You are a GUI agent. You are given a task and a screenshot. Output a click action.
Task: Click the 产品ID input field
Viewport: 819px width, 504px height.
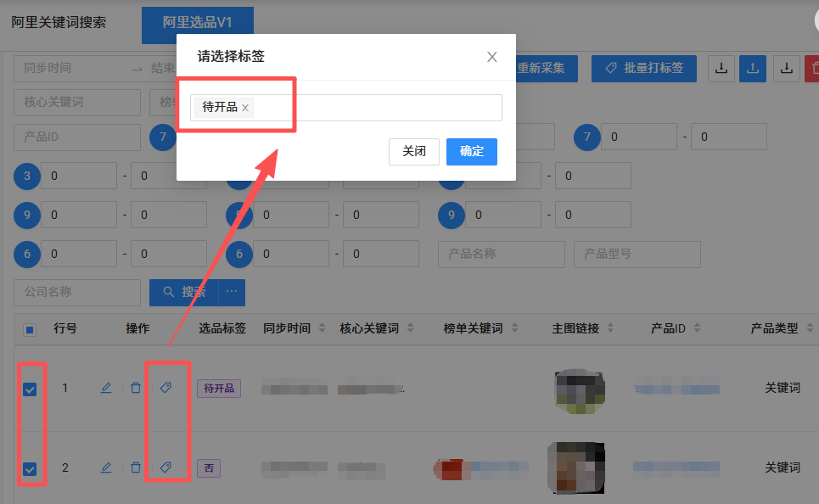(77, 137)
